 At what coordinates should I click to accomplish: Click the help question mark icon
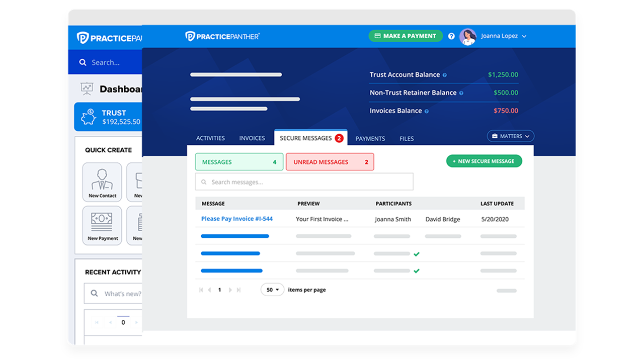[451, 36]
